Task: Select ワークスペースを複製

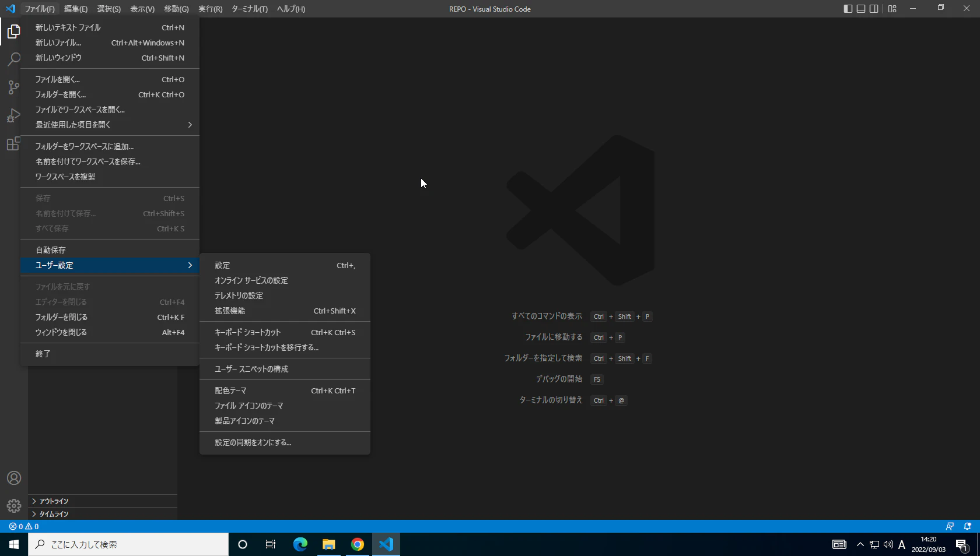Action: [110, 177]
